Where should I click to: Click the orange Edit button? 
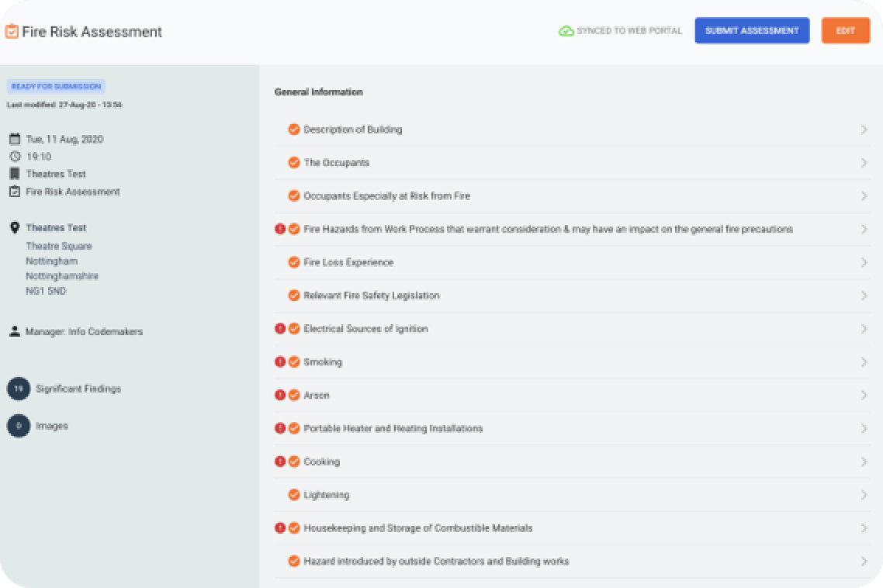coord(845,31)
